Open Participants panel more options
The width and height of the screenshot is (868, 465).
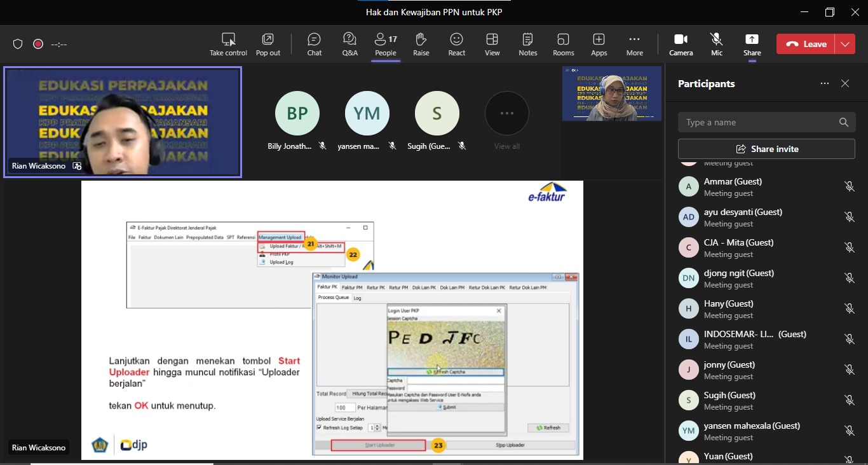click(x=824, y=83)
